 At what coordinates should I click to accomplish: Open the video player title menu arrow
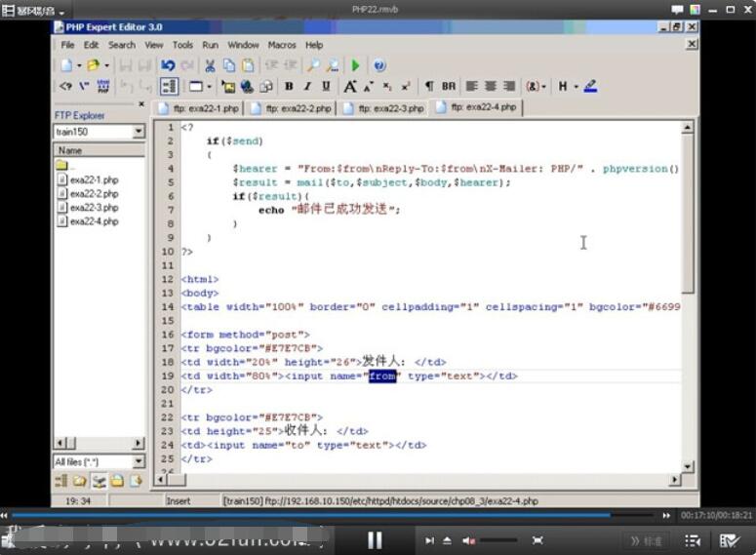point(62,13)
